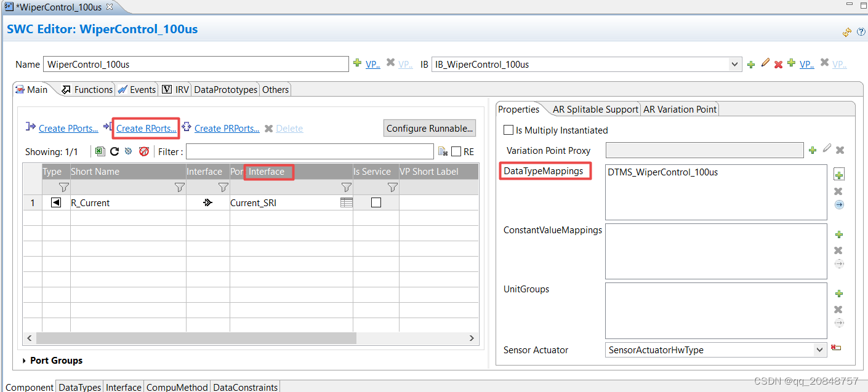Select DTMS_WiperControl_100us in DataTypeMappings list
The width and height of the screenshot is (868, 392).
662,172
